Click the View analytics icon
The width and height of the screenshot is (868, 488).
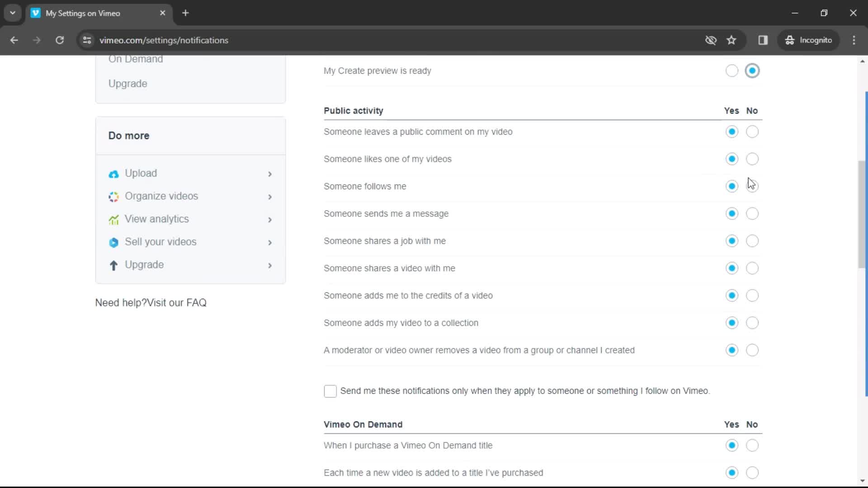tap(113, 219)
